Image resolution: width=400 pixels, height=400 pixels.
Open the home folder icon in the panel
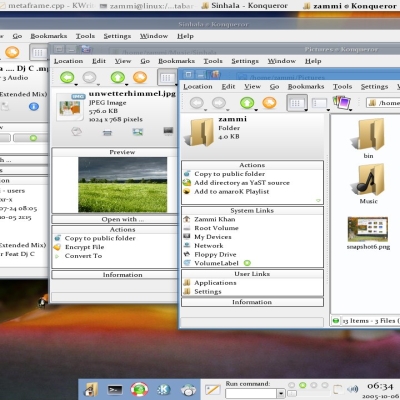click(x=91, y=389)
